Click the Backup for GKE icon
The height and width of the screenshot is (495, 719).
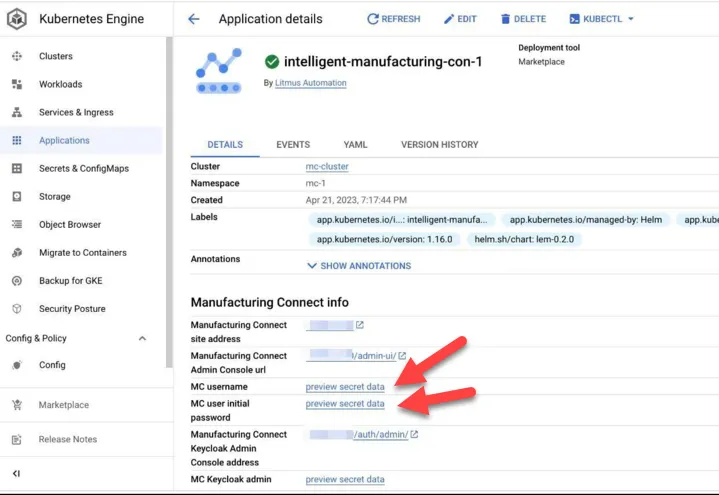[17, 281]
